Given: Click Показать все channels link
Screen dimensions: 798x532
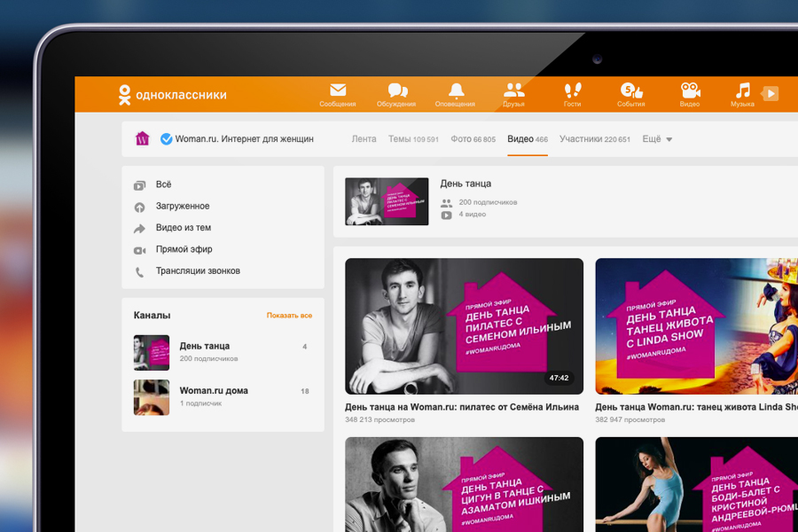Looking at the screenshot, I should coord(289,316).
